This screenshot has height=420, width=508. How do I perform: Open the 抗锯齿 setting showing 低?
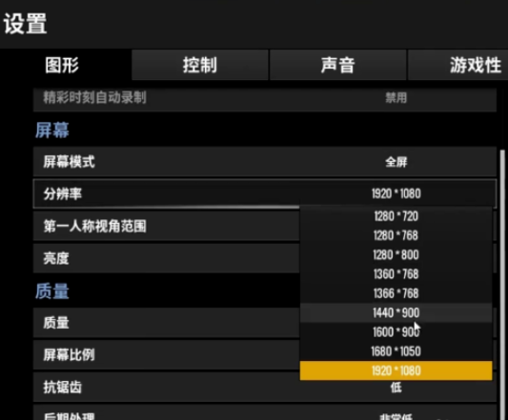265,388
